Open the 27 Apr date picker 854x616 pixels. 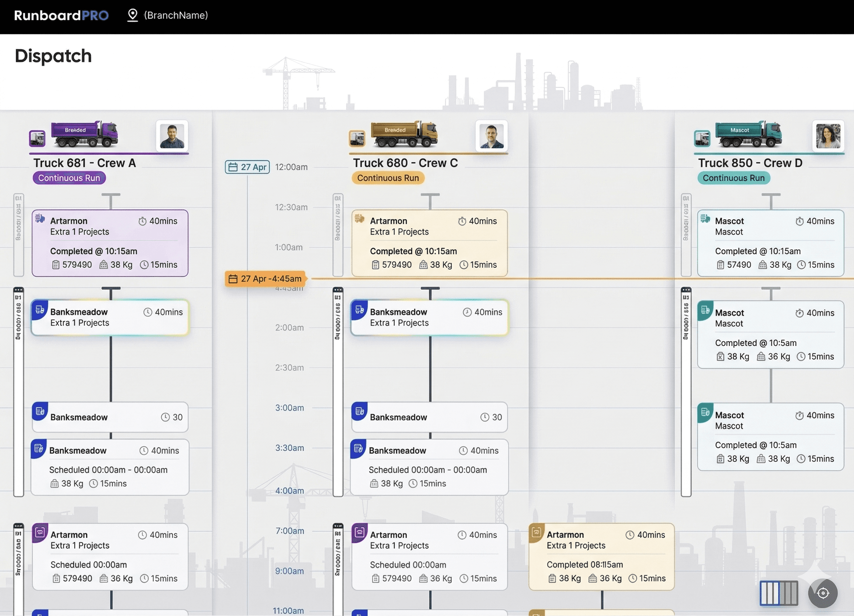(248, 167)
